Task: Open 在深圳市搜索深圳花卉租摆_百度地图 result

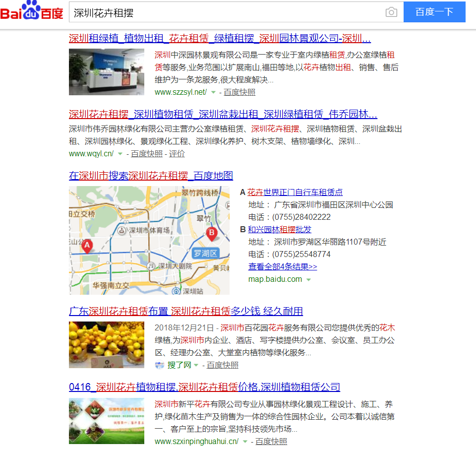Action: pyautogui.click(x=151, y=176)
